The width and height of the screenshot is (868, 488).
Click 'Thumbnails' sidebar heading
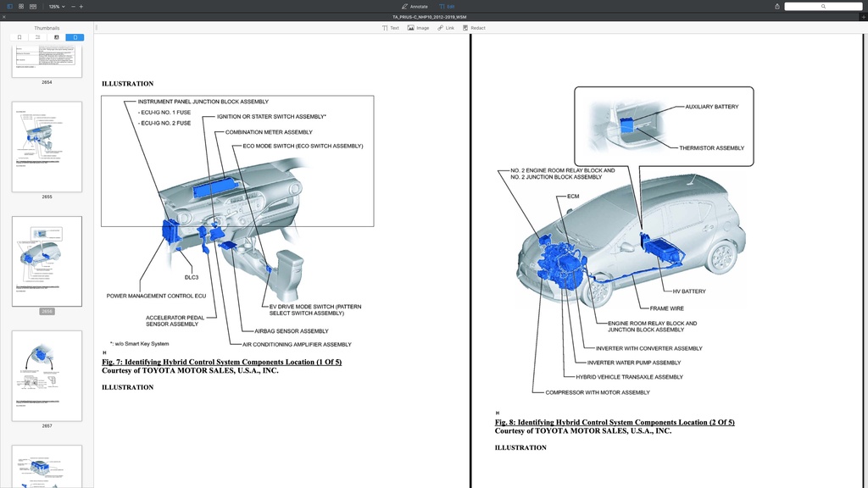[x=47, y=28]
